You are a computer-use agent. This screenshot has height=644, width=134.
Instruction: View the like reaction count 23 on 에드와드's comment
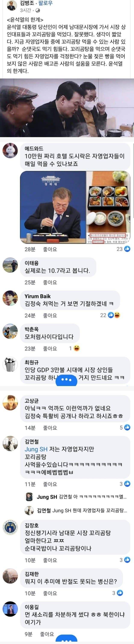click(124, 249)
